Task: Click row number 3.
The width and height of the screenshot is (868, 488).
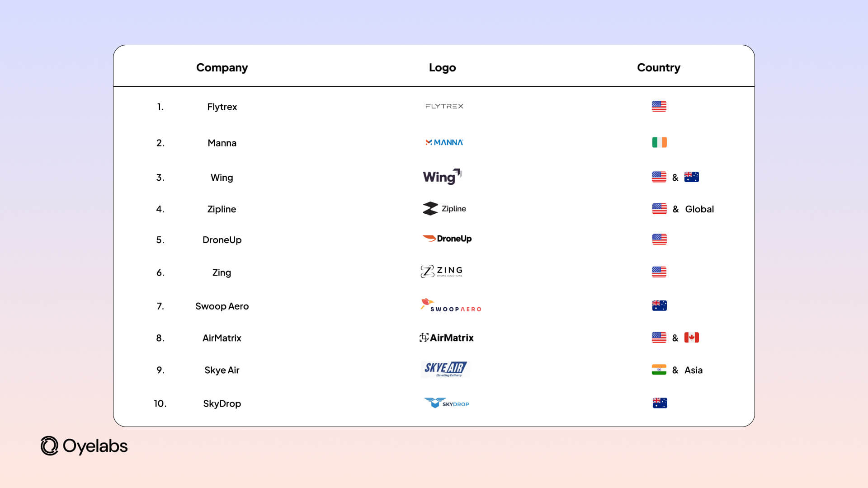Action: coord(160,178)
